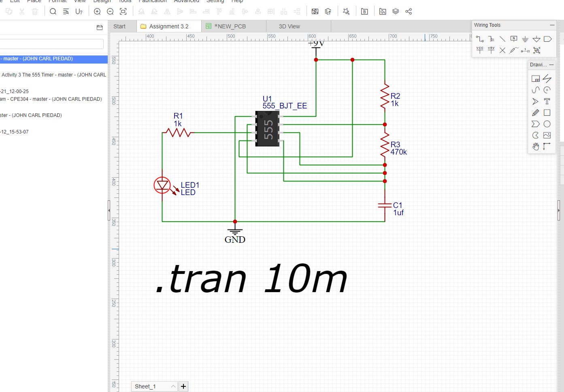
Task: Pick the Ellipse drawing tool
Action: pos(547,124)
